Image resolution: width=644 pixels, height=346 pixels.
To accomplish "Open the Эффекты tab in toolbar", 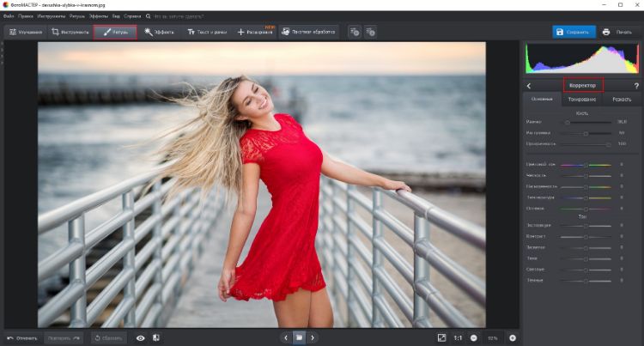I will pyautogui.click(x=160, y=32).
